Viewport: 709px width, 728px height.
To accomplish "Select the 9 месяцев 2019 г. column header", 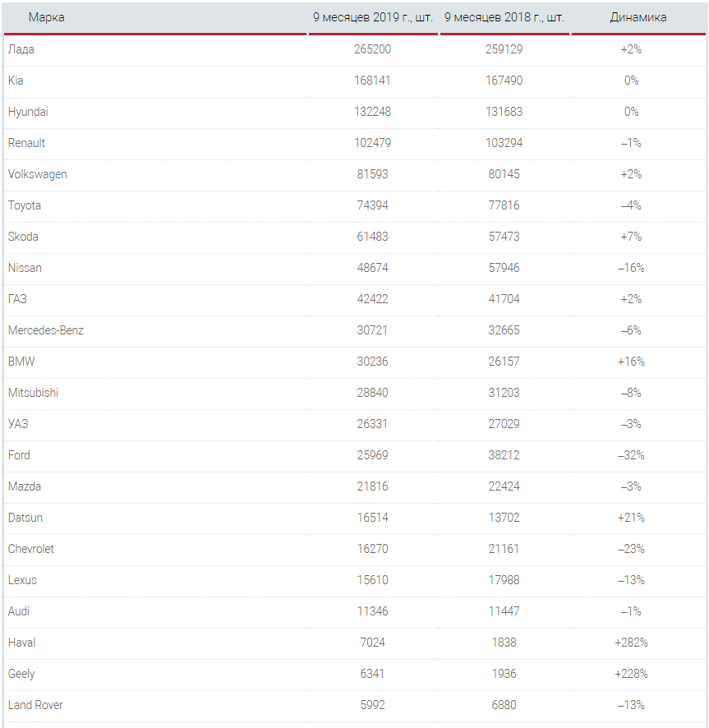I will 373,17.
